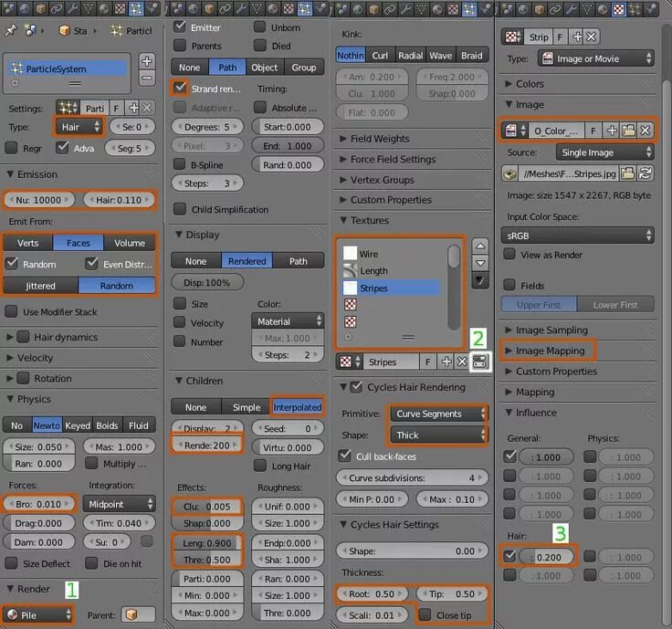This screenshot has height=629, width=672.
Task: Highlighted Particles tab icon above ParticleSystem list
Action: 136,8
